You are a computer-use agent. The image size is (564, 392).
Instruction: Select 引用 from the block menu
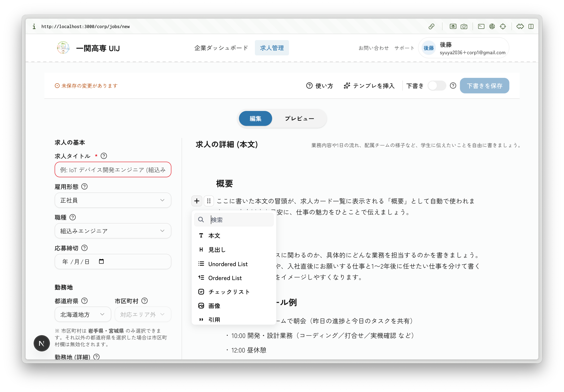(x=234, y=320)
